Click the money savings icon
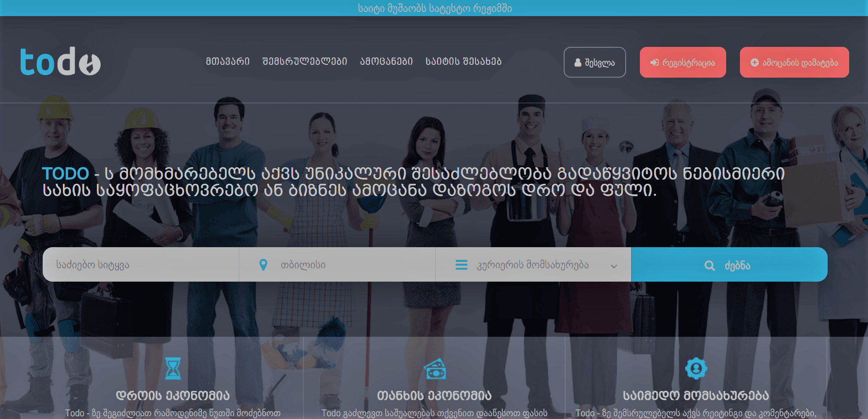This screenshot has height=419, width=868. click(435, 369)
